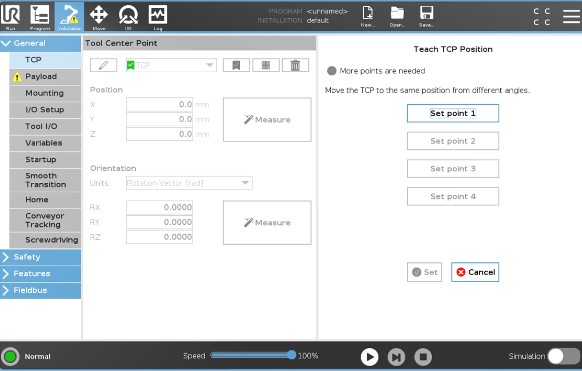This screenshot has width=582, height=371.
Task: Open the hamburger menu
Action: (x=571, y=16)
